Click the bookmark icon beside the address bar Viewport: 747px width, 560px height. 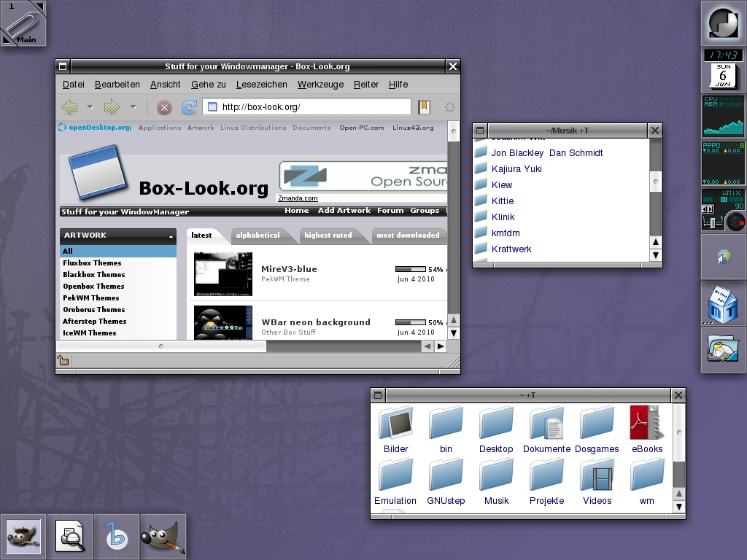point(424,107)
